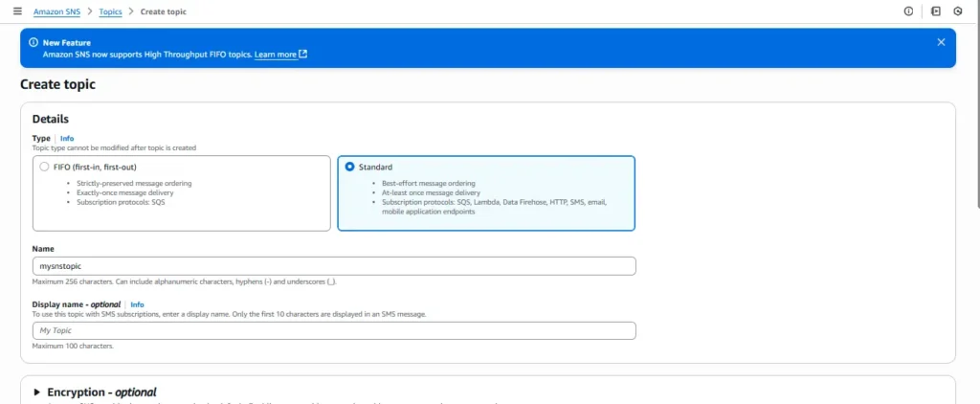Open the Learn more link
The width and height of the screenshot is (980, 404).
tap(276, 55)
